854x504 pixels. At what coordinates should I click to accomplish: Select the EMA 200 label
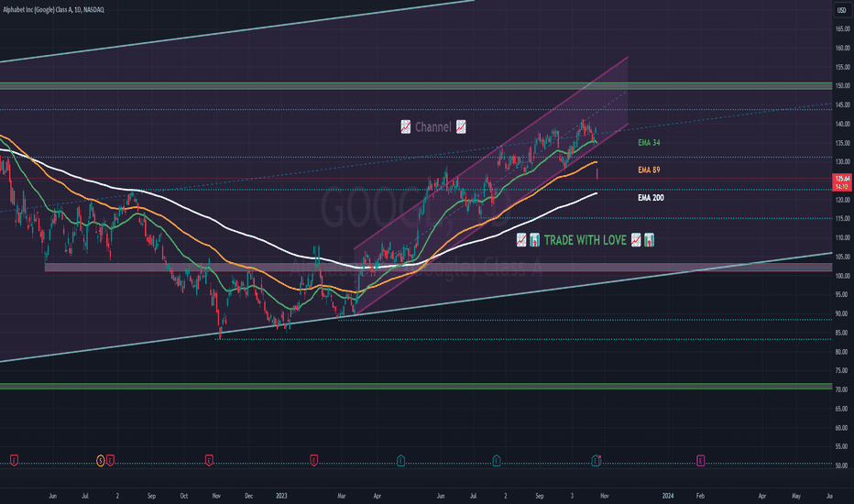click(651, 198)
